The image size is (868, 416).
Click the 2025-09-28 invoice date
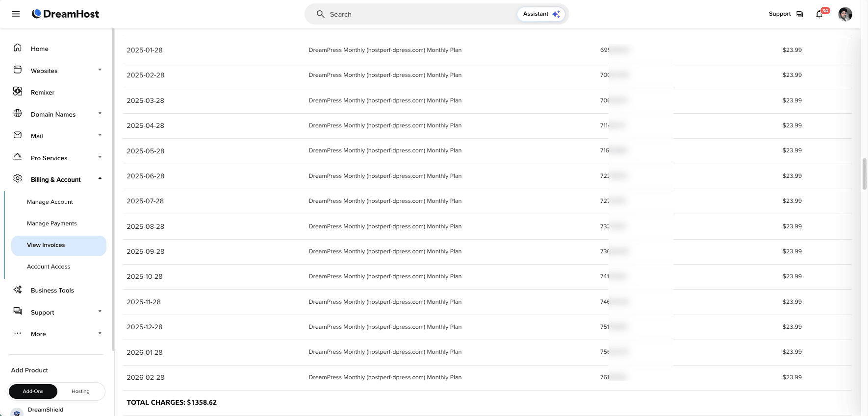coord(146,251)
